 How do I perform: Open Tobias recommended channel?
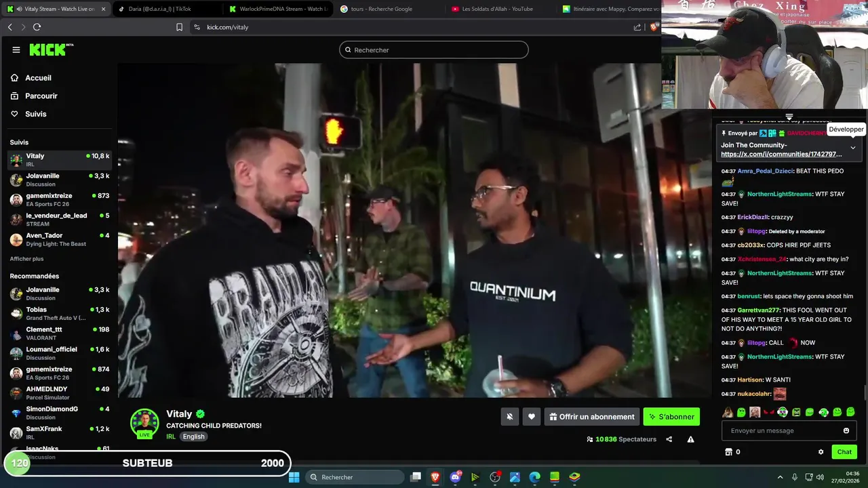(60, 313)
